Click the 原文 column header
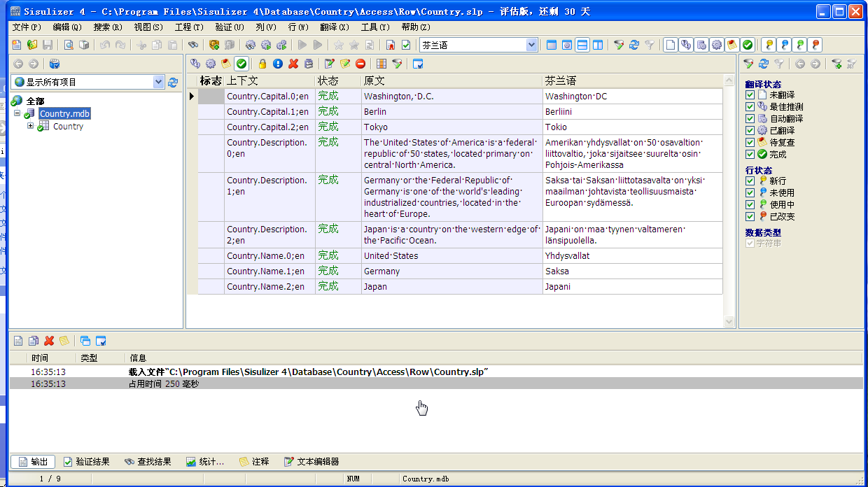Screen dimensions: 868x487 click(451, 80)
